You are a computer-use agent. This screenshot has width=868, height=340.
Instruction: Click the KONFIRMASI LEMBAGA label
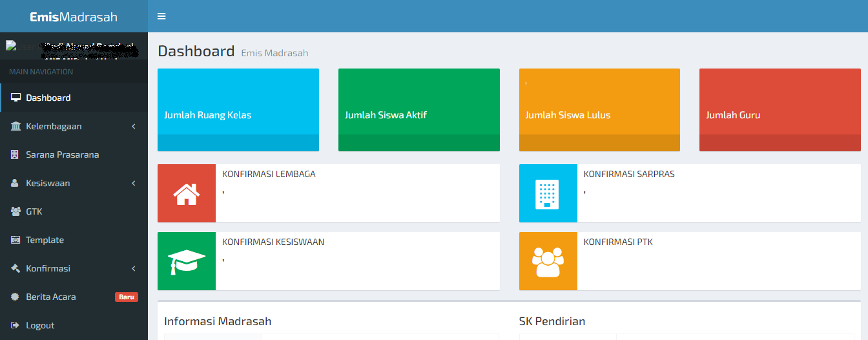click(x=269, y=174)
